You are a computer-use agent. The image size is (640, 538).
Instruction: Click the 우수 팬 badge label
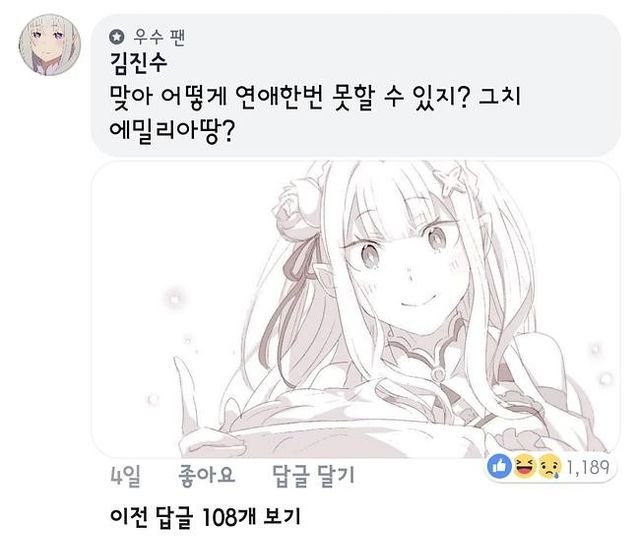[x=159, y=37]
